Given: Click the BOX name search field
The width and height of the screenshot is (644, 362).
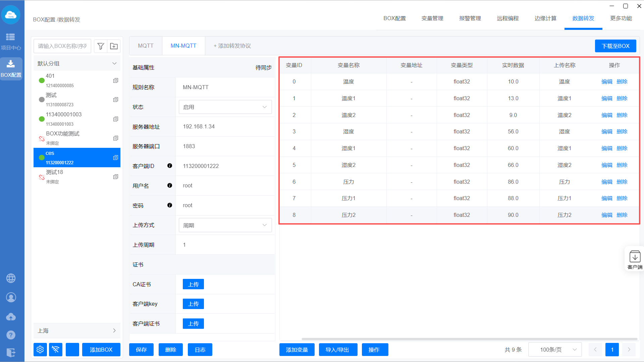Looking at the screenshot, I should coord(62,46).
